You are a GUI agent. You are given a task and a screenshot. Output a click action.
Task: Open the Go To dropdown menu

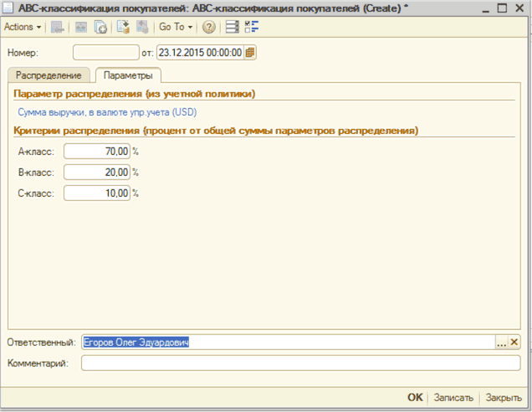coord(175,27)
